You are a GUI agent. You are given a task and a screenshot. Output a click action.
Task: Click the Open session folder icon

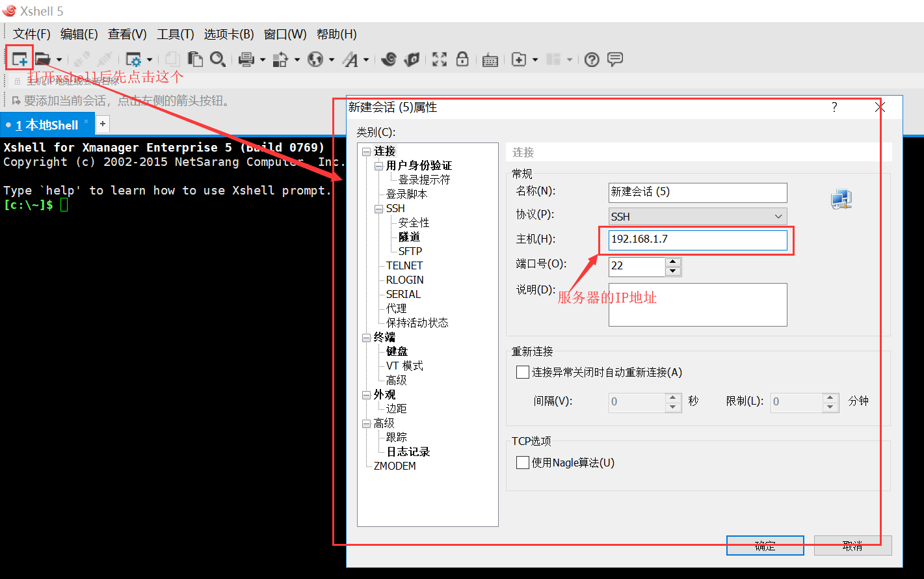[43, 59]
